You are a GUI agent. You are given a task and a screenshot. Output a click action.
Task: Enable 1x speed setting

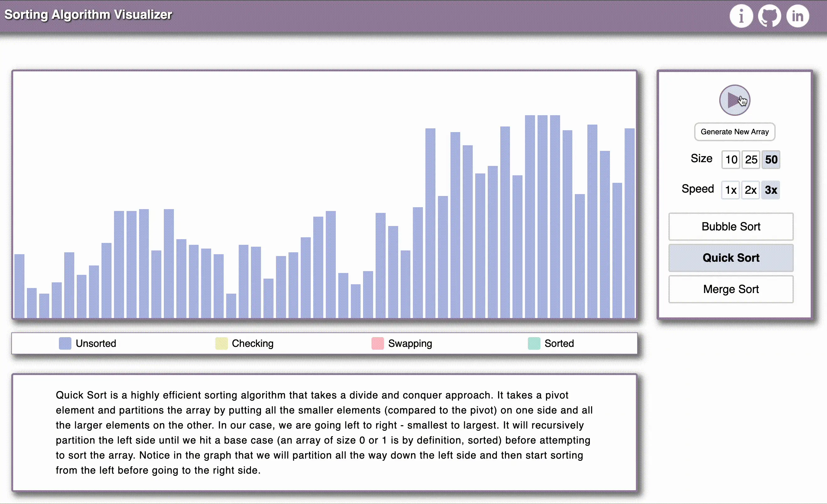(731, 190)
